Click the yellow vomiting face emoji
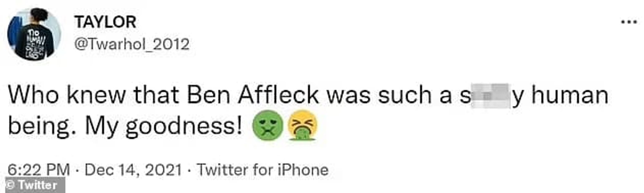Image resolution: width=644 pixels, height=193 pixels. click(303, 125)
